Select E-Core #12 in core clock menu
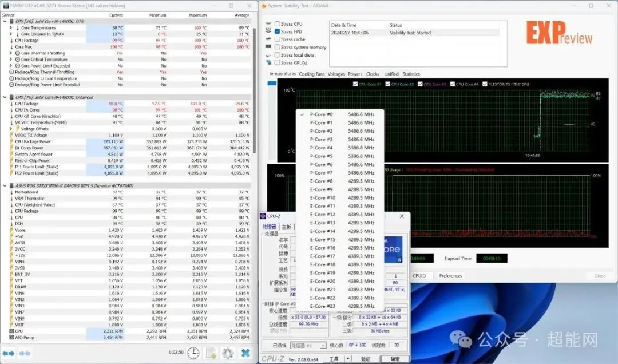Viewport: 618px width, 364px height. (x=340, y=215)
